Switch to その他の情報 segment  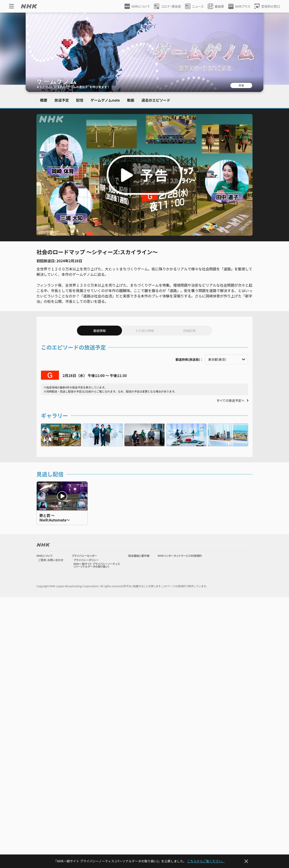pos(144,331)
